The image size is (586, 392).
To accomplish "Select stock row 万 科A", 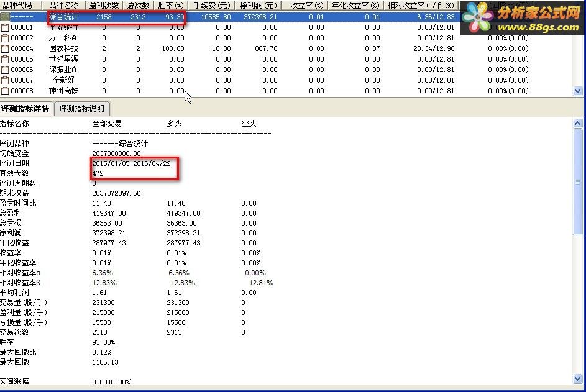I will tap(286, 38).
